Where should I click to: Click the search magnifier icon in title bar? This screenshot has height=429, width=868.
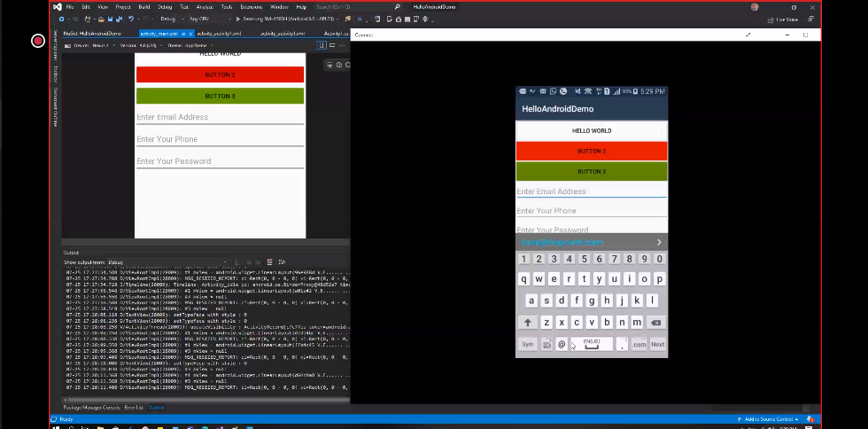(x=397, y=7)
